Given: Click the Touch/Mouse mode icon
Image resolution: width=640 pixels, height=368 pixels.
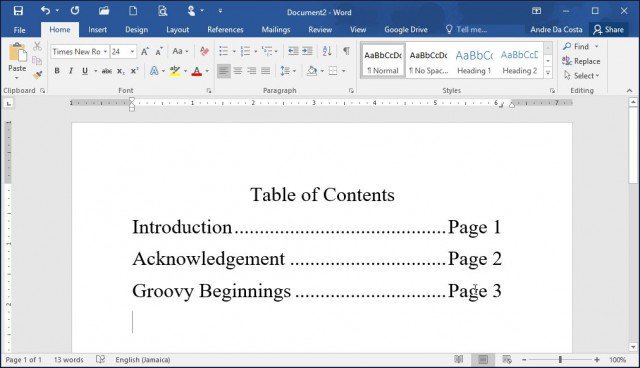Looking at the screenshot, I should click(191, 11).
